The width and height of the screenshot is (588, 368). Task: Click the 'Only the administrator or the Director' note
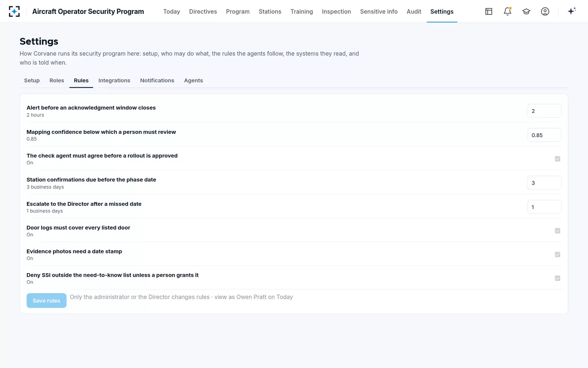point(181,297)
